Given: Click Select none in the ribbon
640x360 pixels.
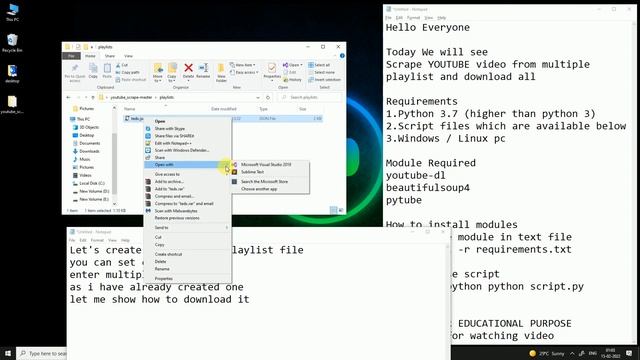Looking at the screenshot, I should coord(321,72).
